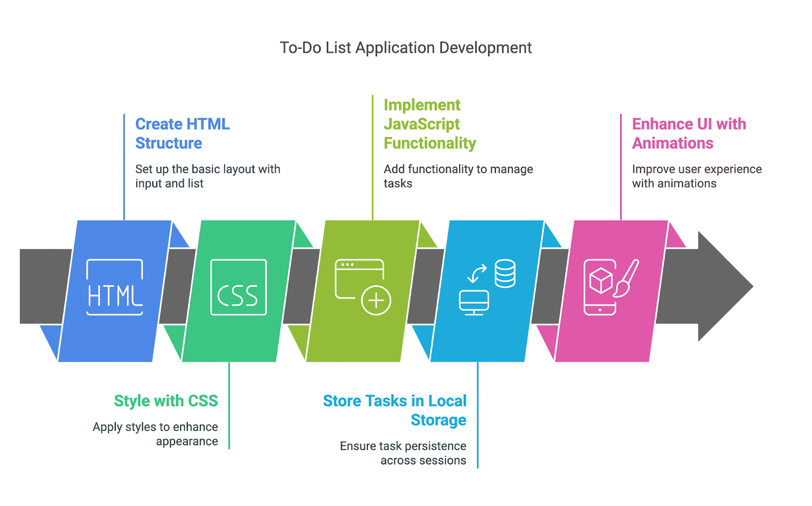The image size is (812, 506).
Task: Click the Implement JavaScript Functionality heading
Action: [430, 124]
